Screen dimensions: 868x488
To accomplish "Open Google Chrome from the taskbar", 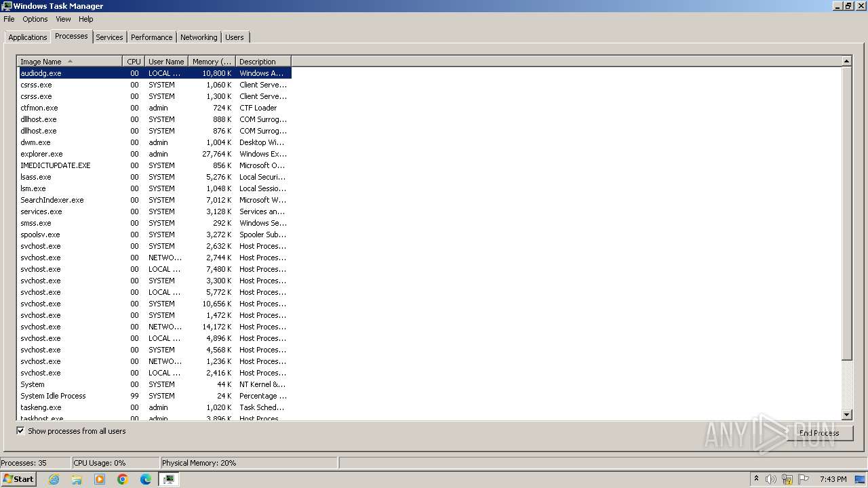I will pos(123,479).
